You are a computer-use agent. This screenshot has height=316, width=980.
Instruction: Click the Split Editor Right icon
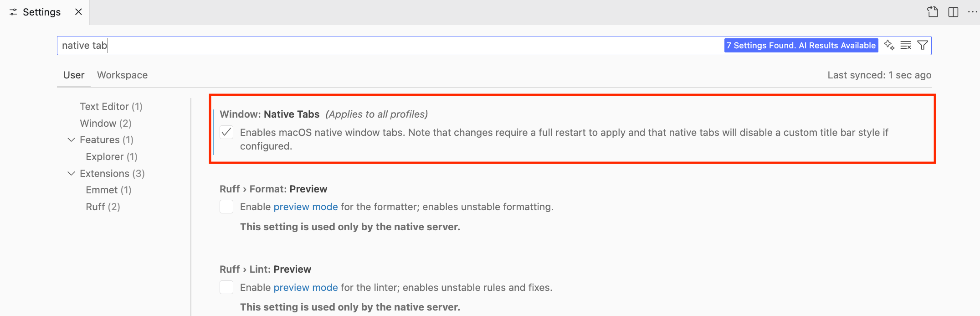(x=953, y=12)
